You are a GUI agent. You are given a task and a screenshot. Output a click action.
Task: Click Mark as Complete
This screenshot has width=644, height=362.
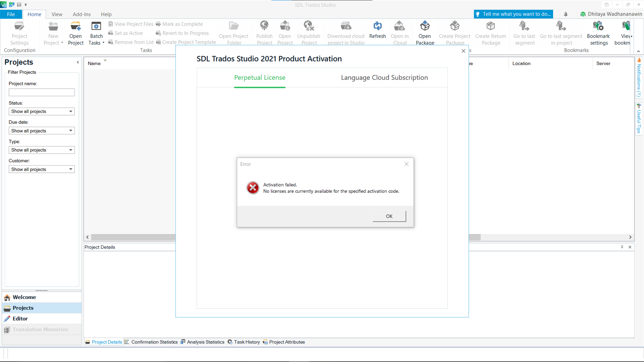click(179, 24)
